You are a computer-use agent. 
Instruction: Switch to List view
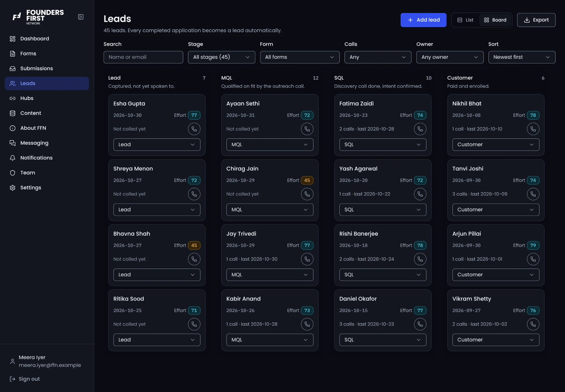pyautogui.click(x=465, y=20)
